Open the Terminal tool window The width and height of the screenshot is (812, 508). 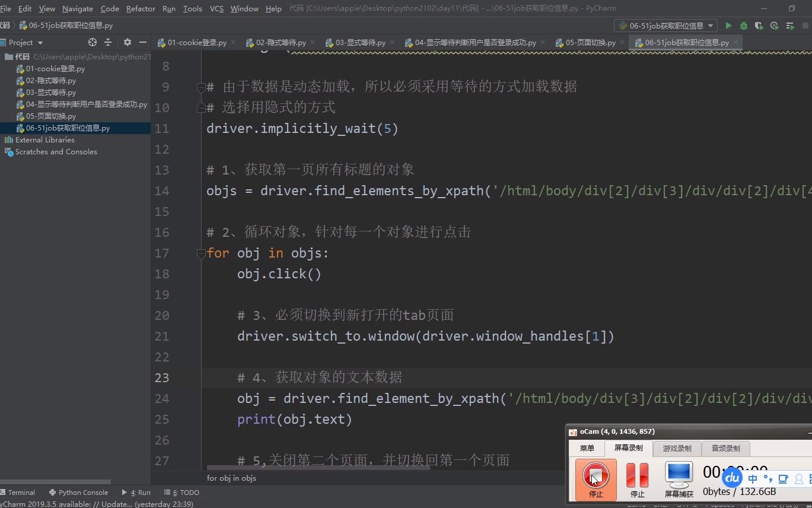coord(18,493)
